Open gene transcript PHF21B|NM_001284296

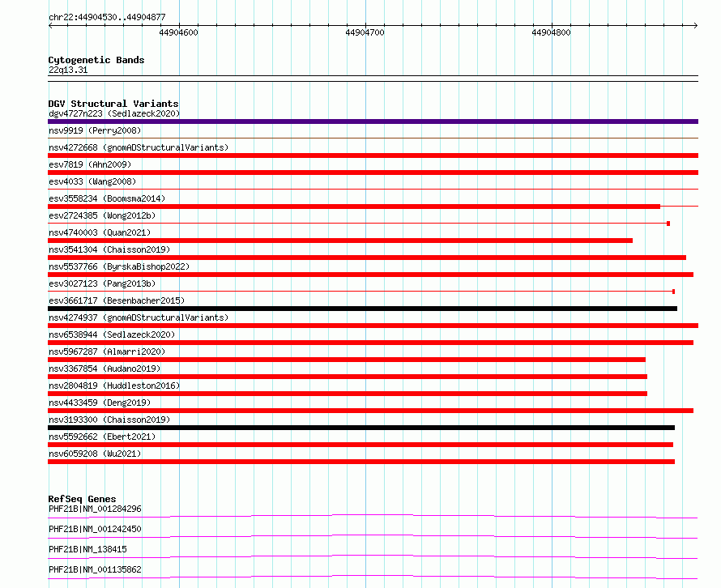point(95,509)
